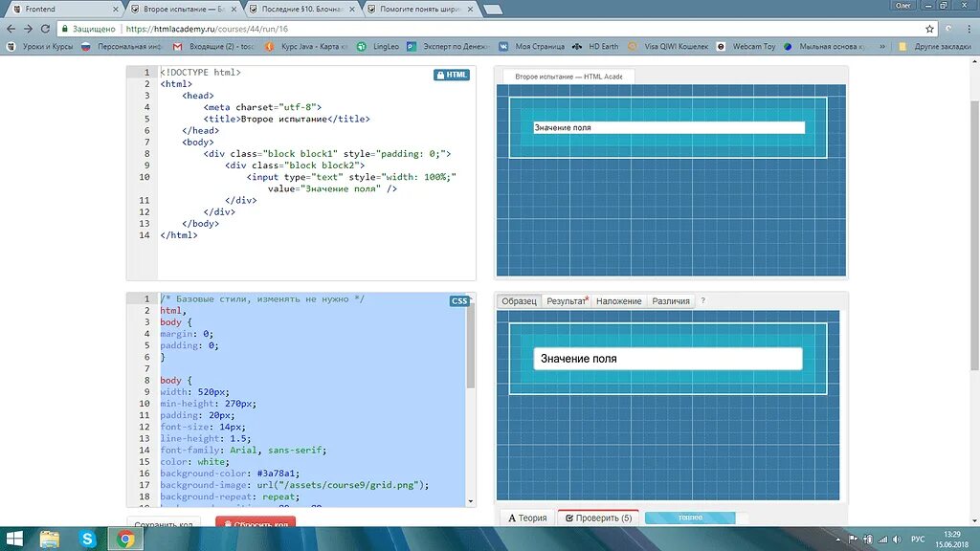Click the browser forward arrow
The width and height of the screenshot is (980, 551).
click(28, 29)
